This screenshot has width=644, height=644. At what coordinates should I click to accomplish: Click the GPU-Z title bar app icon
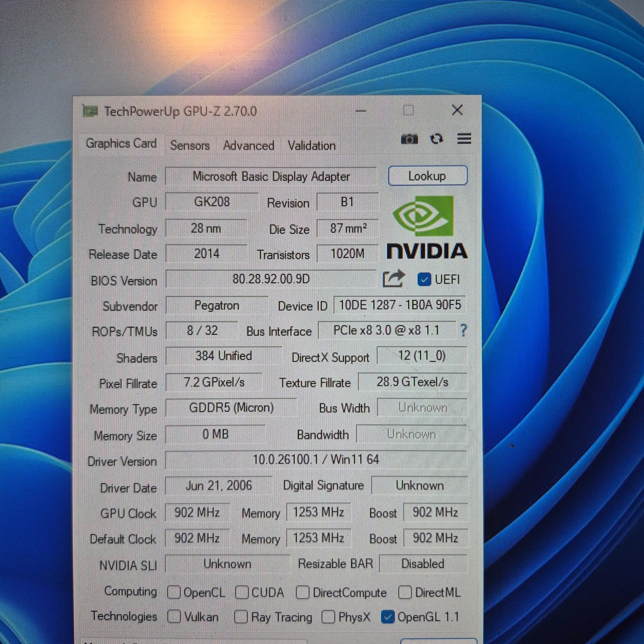[x=90, y=111]
